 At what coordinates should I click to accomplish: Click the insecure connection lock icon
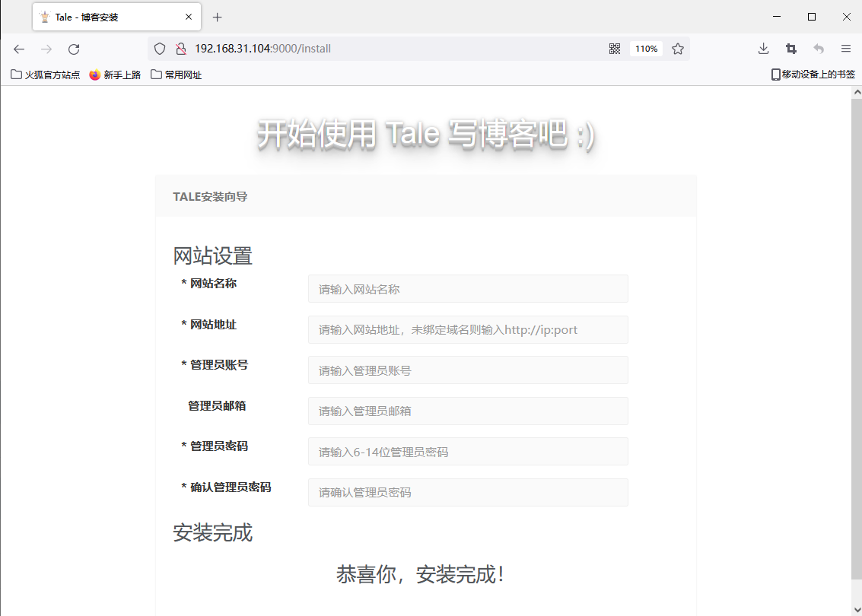(x=180, y=49)
